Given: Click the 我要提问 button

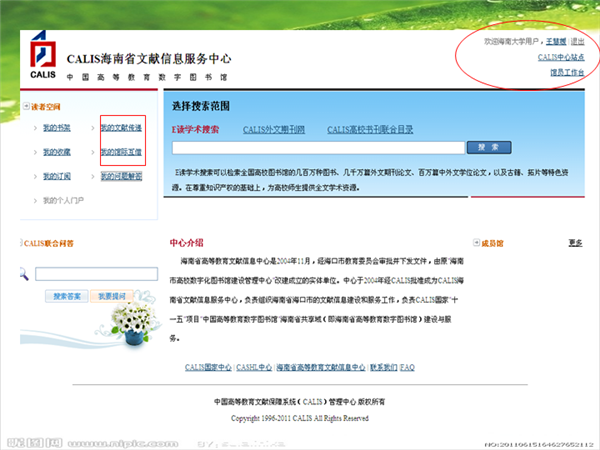Looking at the screenshot, I should (x=112, y=296).
